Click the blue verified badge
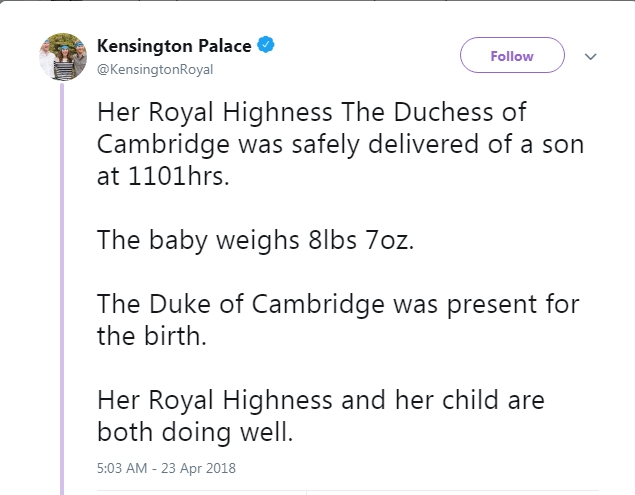The width and height of the screenshot is (635, 495). click(266, 45)
